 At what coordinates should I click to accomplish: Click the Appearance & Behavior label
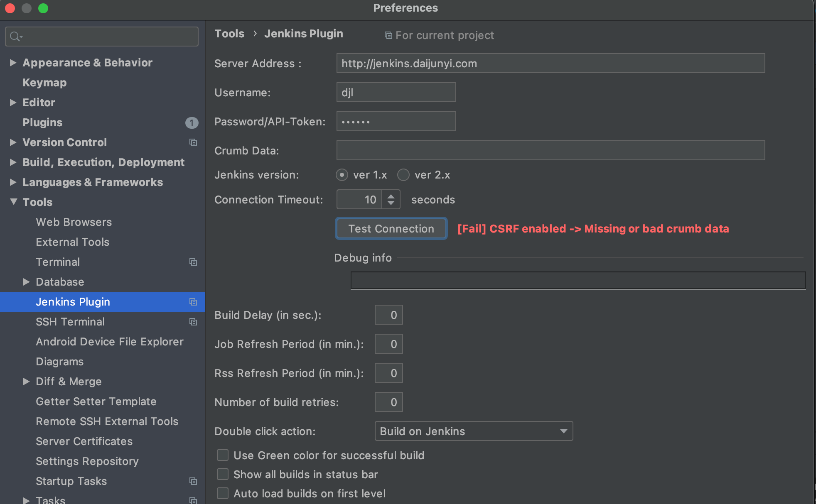(87, 63)
